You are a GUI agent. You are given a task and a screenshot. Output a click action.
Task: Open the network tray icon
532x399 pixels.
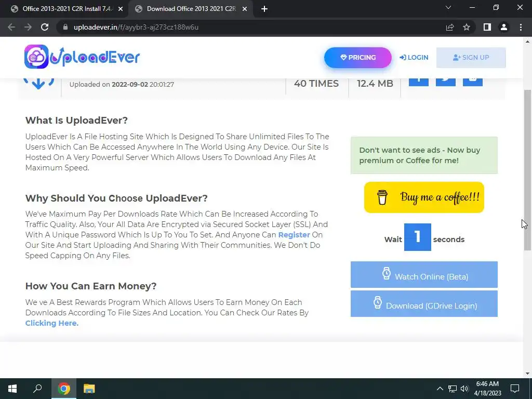tap(453, 389)
